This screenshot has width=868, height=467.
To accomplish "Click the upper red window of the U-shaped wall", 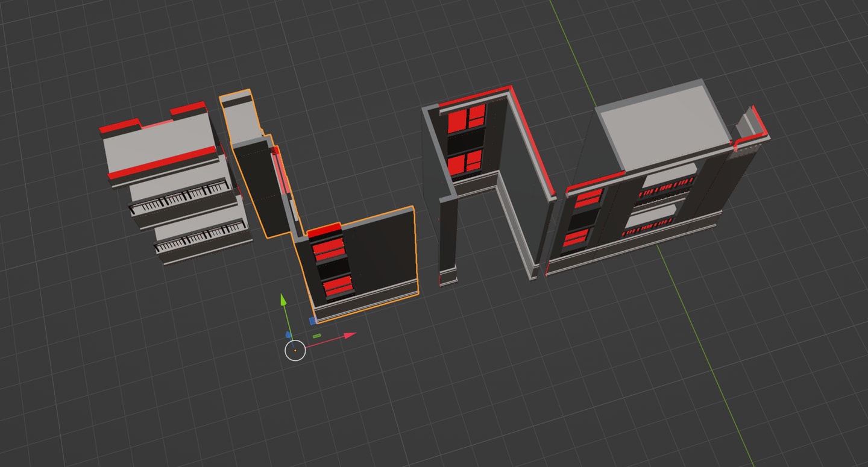I will click(x=467, y=118).
